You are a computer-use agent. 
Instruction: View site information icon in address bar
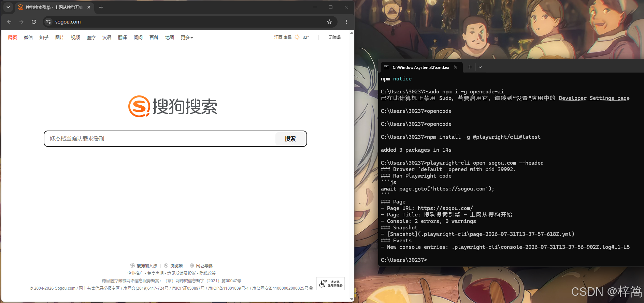48,22
